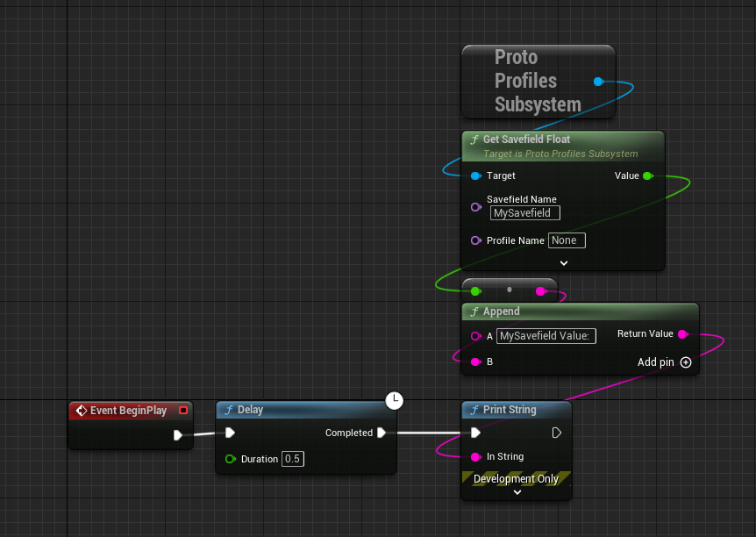The width and height of the screenshot is (756, 537).
Task: Click the Event BeginPlay execution output pin
Action: (x=178, y=434)
